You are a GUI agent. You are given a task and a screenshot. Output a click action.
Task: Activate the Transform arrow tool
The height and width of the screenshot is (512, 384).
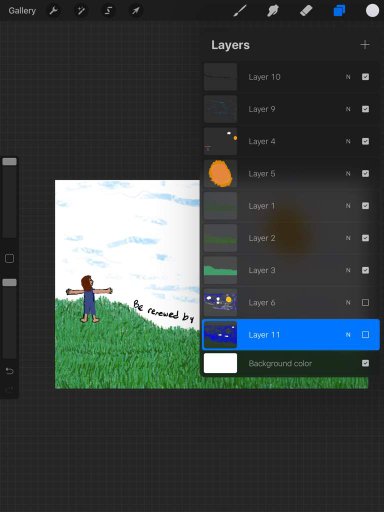136,11
